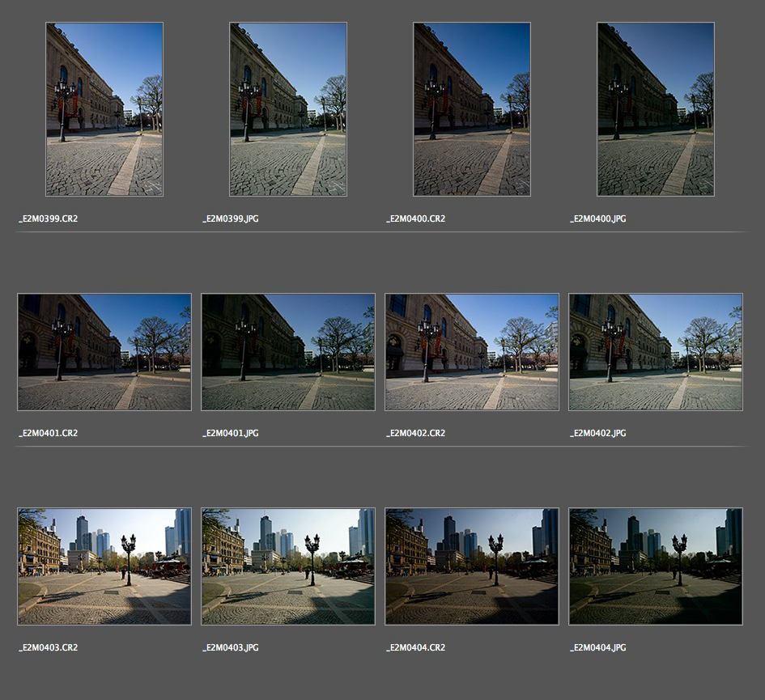This screenshot has height=700, width=765.
Task: Click the _E2M0400.JPG filename label
Action: point(598,219)
